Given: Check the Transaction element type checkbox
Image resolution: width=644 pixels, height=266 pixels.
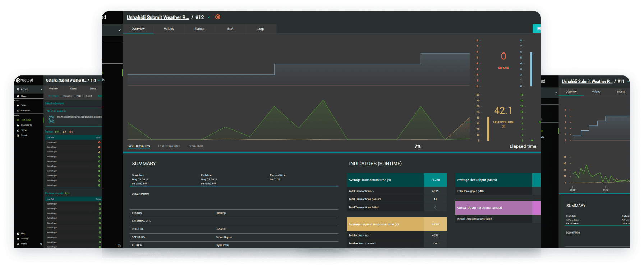Looking at the screenshot, I should tap(61, 96).
